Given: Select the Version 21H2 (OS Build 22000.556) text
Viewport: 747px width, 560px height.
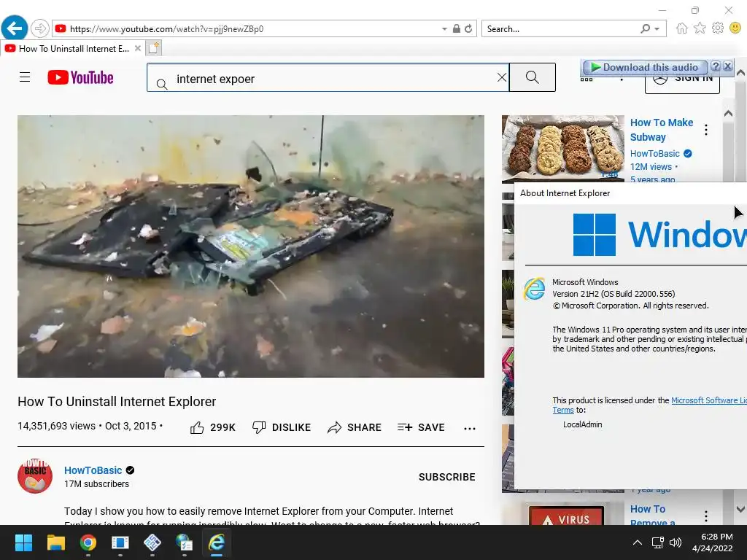Looking at the screenshot, I should (614, 294).
